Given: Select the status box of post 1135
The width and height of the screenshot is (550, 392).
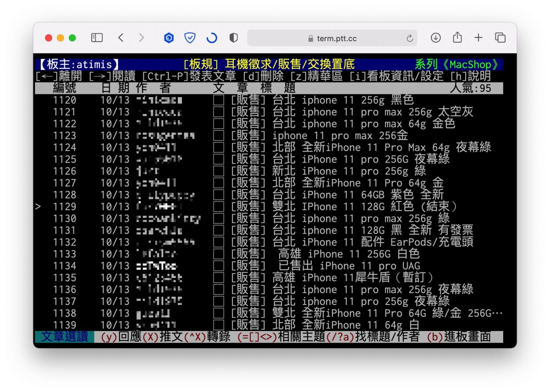Looking at the screenshot, I should [x=219, y=278].
